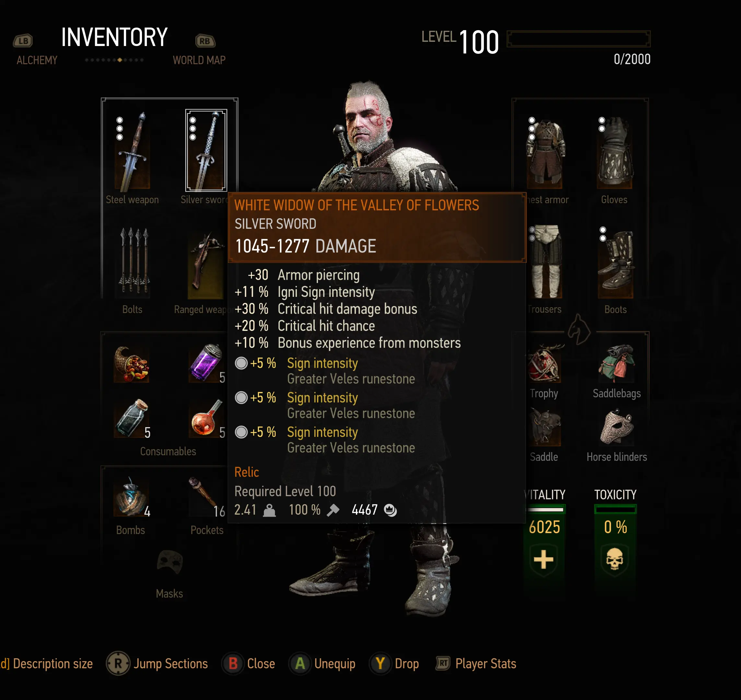Image resolution: width=741 pixels, height=700 pixels.
Task: Click first Greater Veles runestone socket
Action: pyautogui.click(x=241, y=363)
